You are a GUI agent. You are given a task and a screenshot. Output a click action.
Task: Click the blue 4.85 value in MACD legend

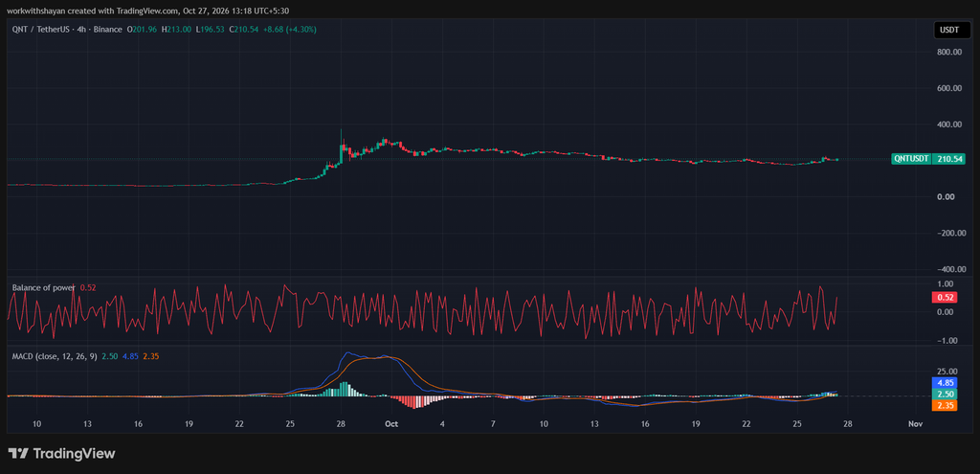(130, 356)
